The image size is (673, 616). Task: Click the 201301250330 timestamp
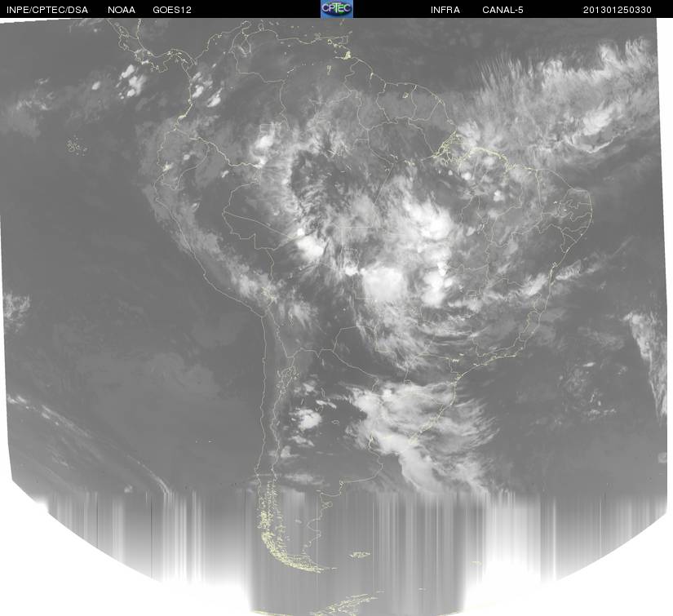[618, 10]
